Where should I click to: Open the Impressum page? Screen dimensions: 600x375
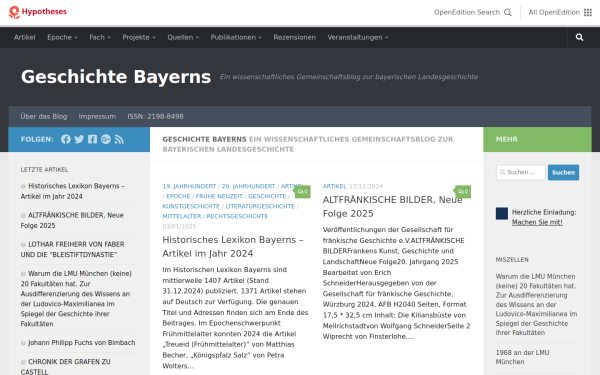pyautogui.click(x=97, y=116)
